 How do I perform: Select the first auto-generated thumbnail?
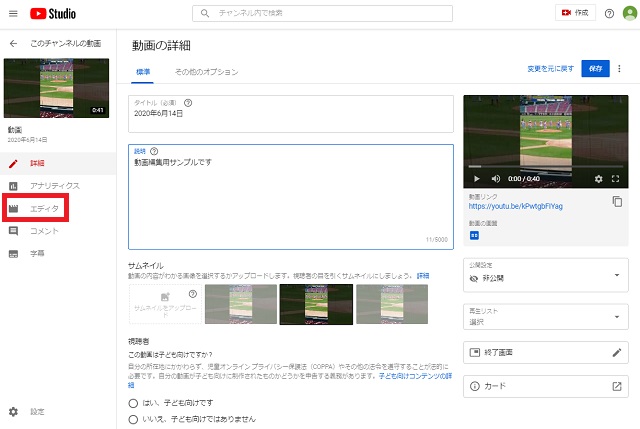[241, 304]
